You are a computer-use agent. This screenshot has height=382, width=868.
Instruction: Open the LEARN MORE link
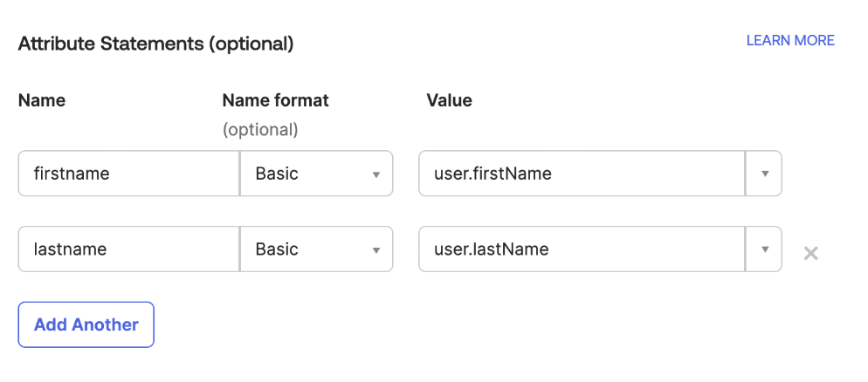789,41
